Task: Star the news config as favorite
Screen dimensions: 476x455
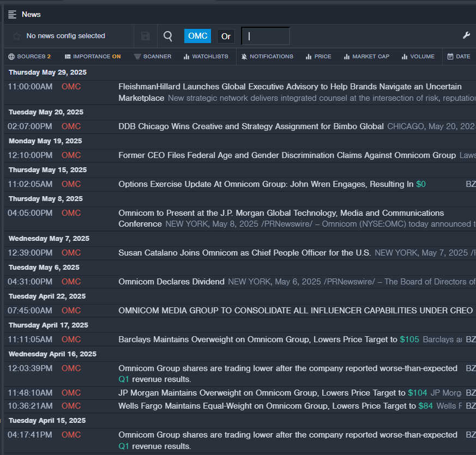Action: point(16,36)
